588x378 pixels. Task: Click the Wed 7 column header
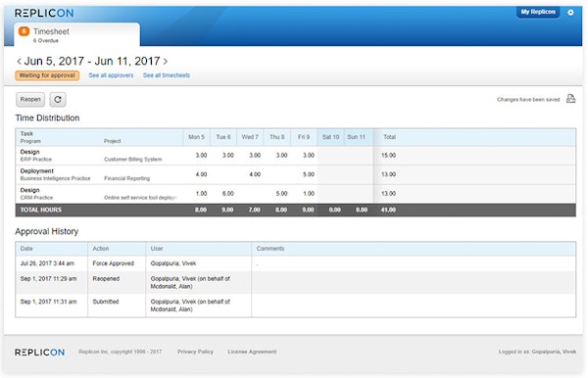pyautogui.click(x=250, y=137)
